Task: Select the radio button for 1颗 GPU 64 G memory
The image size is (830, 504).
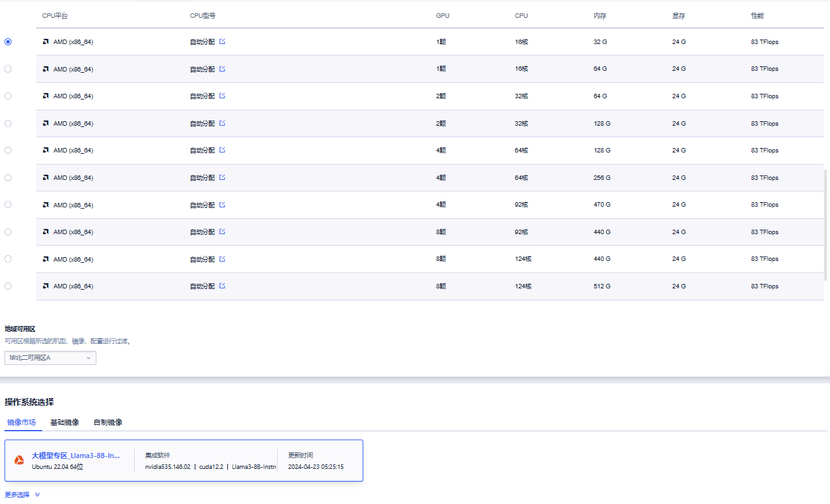Action: point(8,69)
